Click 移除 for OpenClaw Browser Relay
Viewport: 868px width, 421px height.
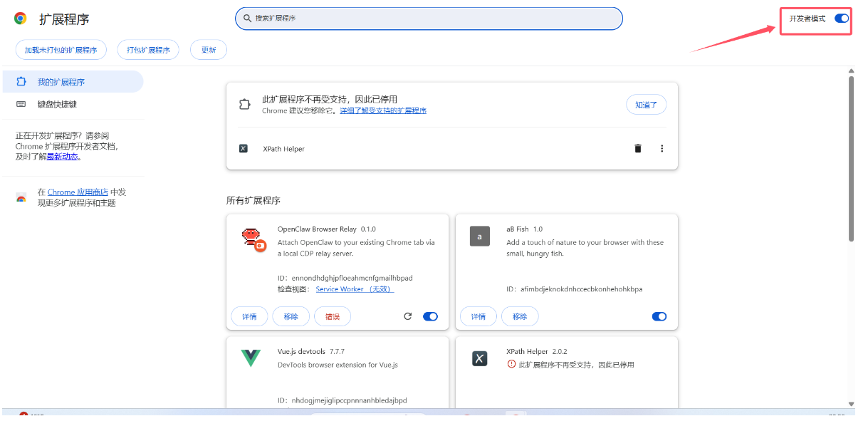pyautogui.click(x=291, y=316)
